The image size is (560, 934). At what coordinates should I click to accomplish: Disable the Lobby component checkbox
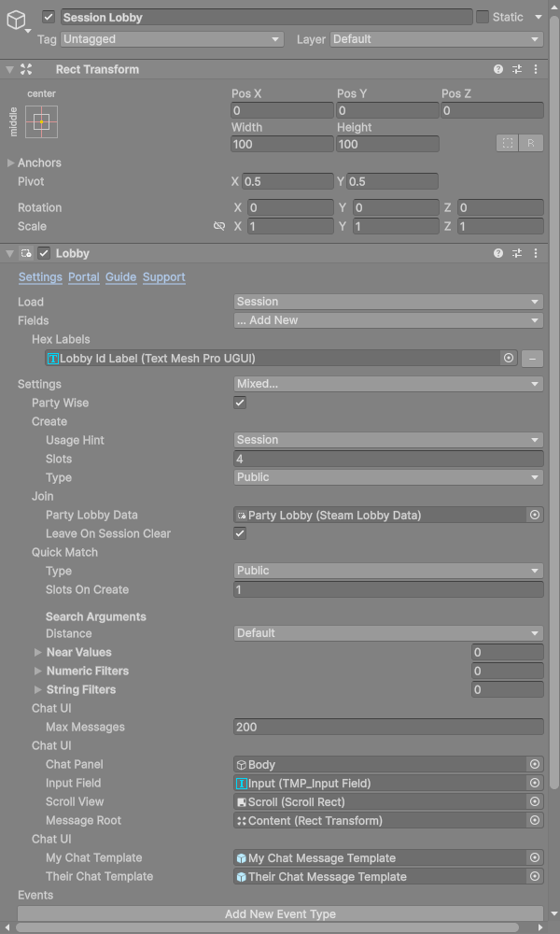click(44, 254)
